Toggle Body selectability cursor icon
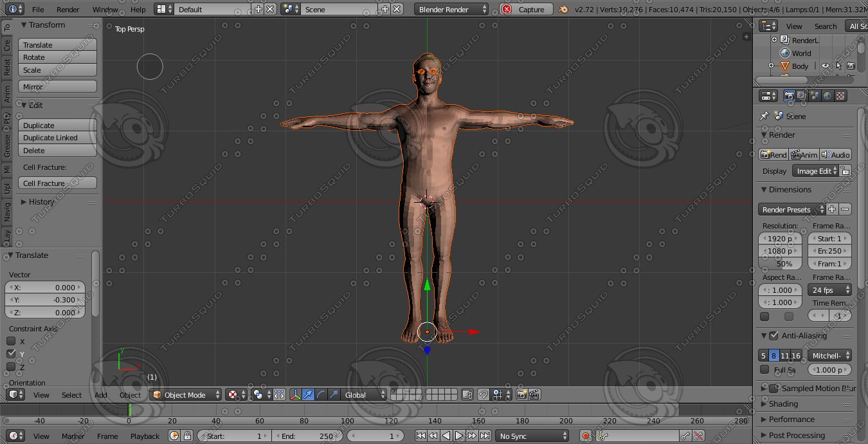The width and height of the screenshot is (868, 444). coord(838,66)
